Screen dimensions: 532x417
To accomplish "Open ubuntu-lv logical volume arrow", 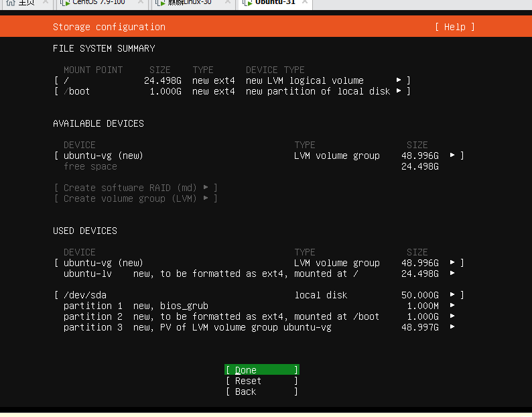I will pos(452,274).
